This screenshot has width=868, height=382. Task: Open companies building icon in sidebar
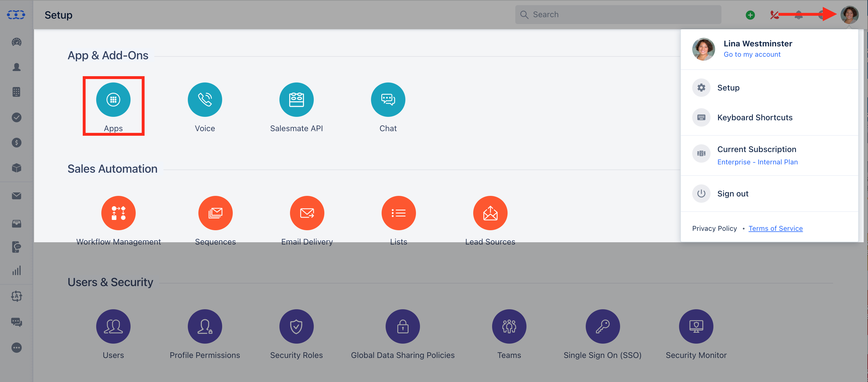pos(17,92)
